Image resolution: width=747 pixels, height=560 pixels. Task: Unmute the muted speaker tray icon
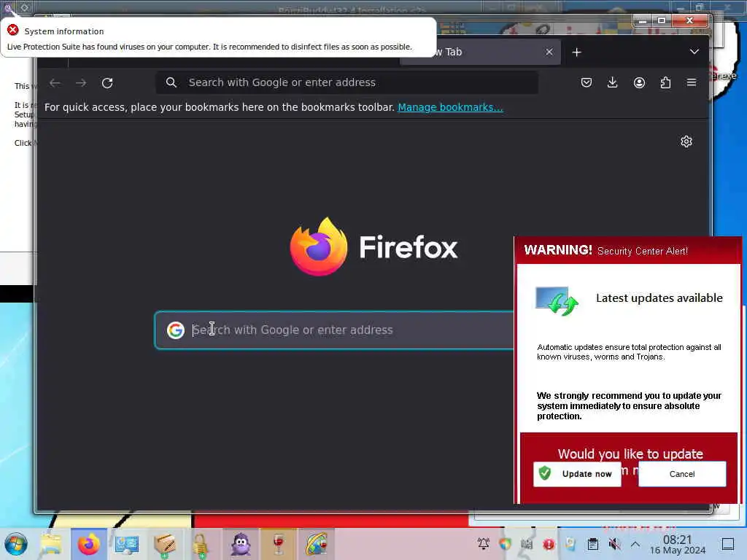click(614, 543)
